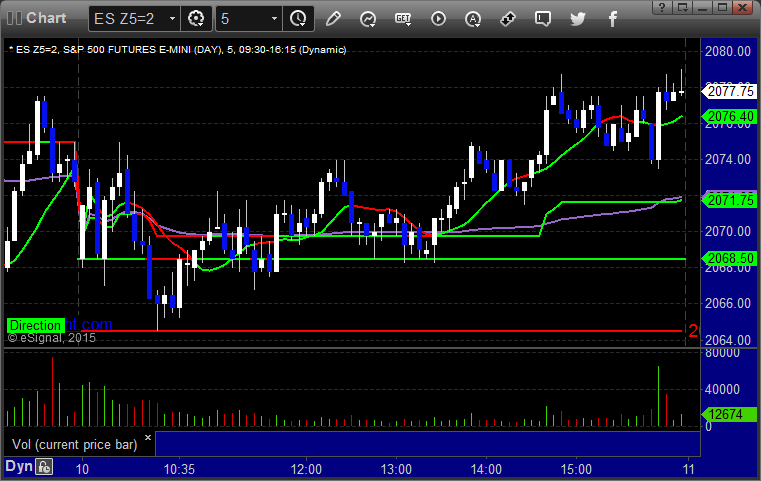
Task: Click the green 2076.40 price tag
Action: point(730,116)
